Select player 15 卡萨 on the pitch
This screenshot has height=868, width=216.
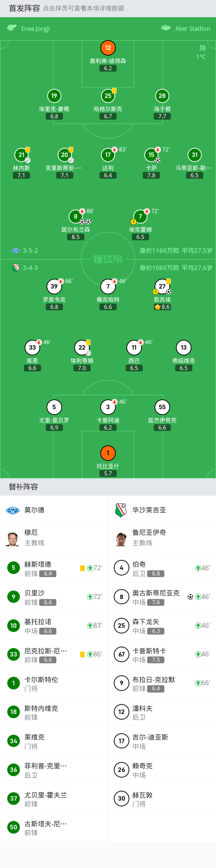coord(151,155)
